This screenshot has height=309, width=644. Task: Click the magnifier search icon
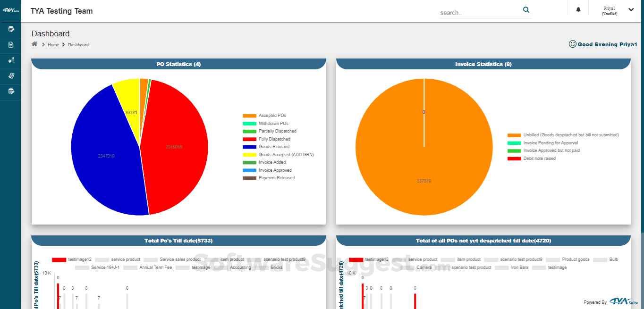pyautogui.click(x=526, y=10)
